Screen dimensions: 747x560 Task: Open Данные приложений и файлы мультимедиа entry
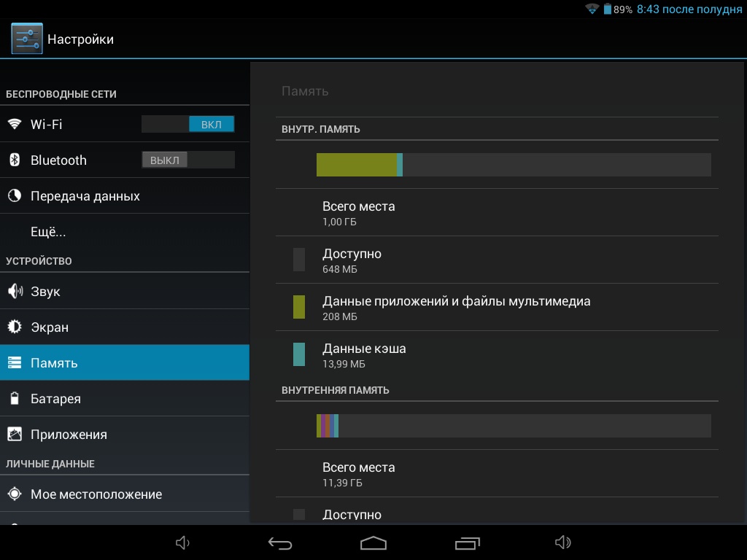(456, 307)
